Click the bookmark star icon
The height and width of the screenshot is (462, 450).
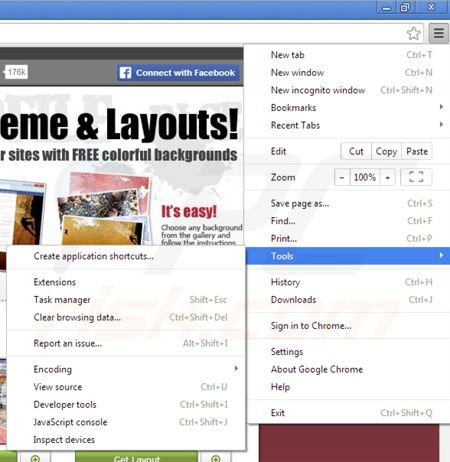[413, 33]
